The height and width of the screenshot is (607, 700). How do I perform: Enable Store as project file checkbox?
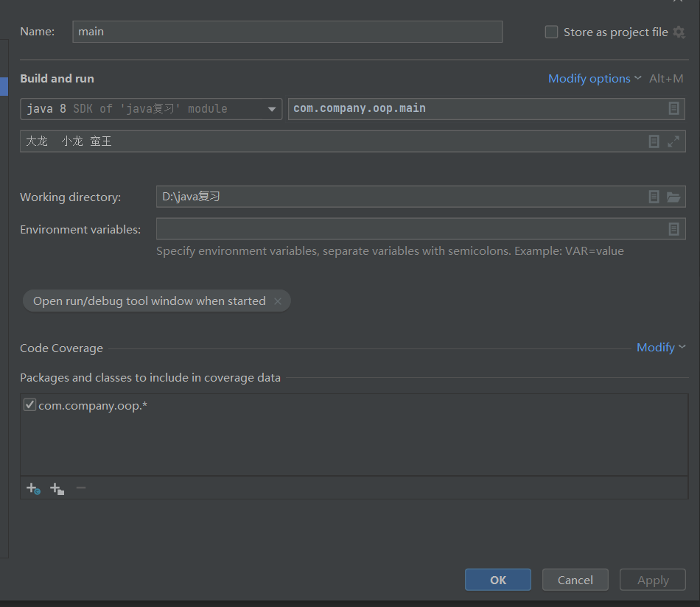[x=551, y=32]
